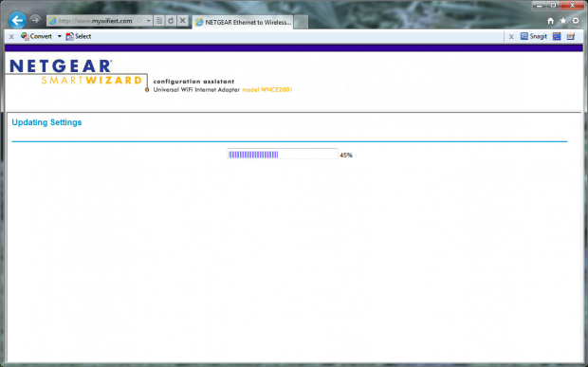Open the Compatibility View icon in the address bar
The height and width of the screenshot is (367, 588).
159,21
